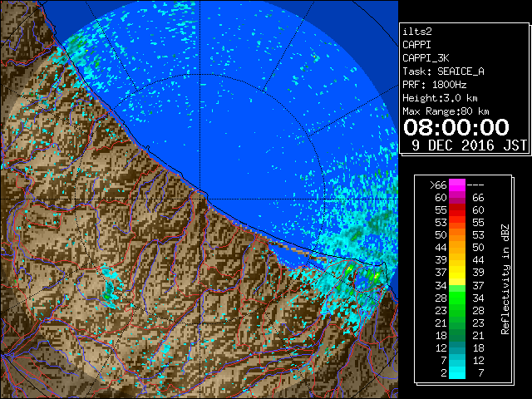Click the 'Height:3.0 km' text line
Image resolution: width=532 pixels, height=399 pixels.
click(440, 98)
